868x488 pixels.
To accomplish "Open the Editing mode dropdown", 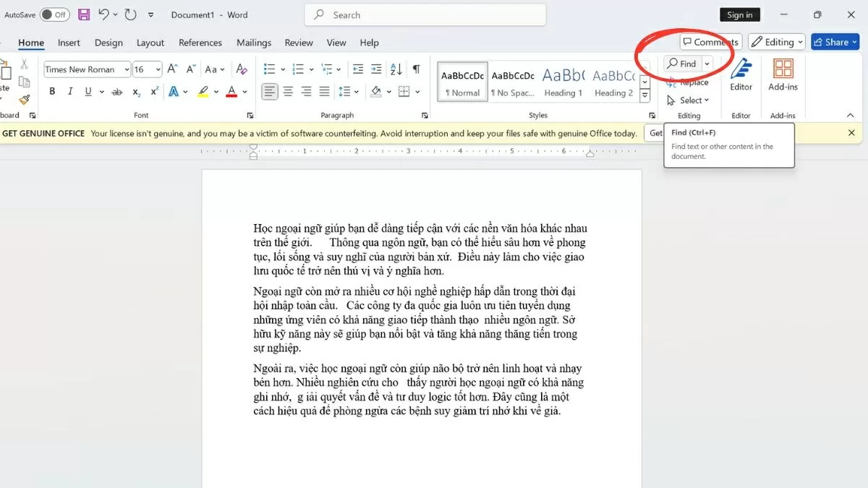I will [776, 42].
